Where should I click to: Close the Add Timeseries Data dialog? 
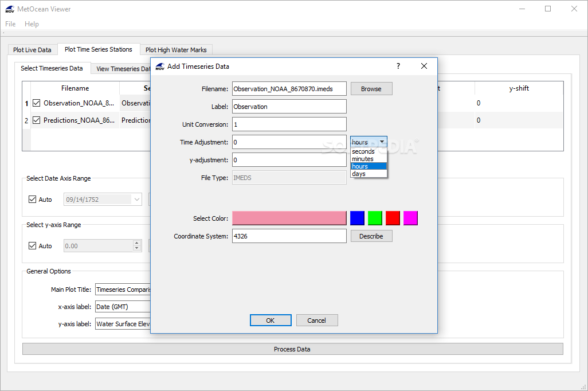click(x=424, y=66)
